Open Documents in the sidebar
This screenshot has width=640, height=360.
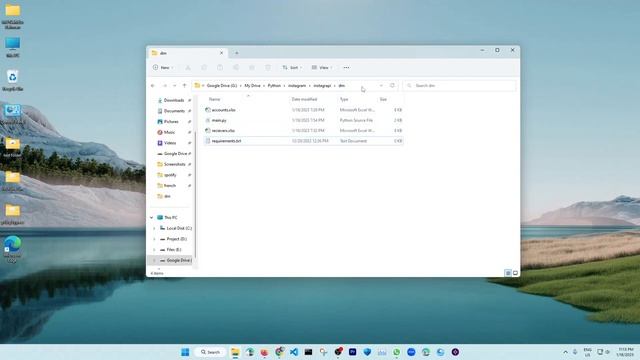[173, 111]
